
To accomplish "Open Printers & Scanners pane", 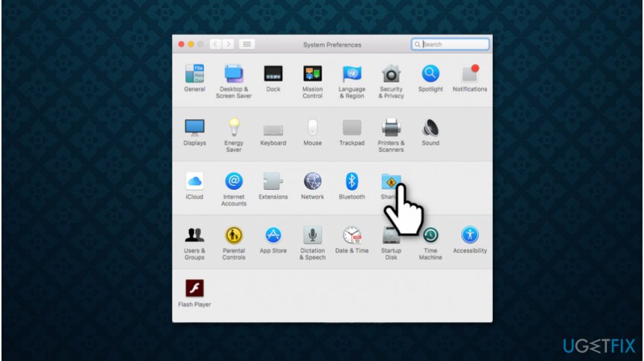I will (391, 128).
